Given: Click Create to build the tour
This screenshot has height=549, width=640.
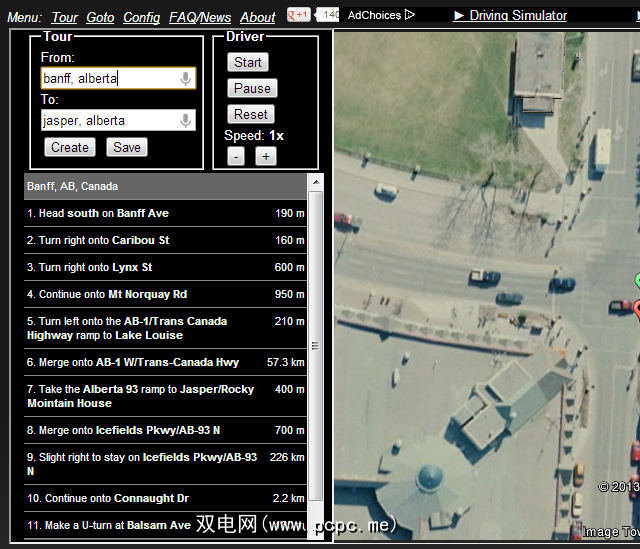Looking at the screenshot, I should (x=70, y=147).
